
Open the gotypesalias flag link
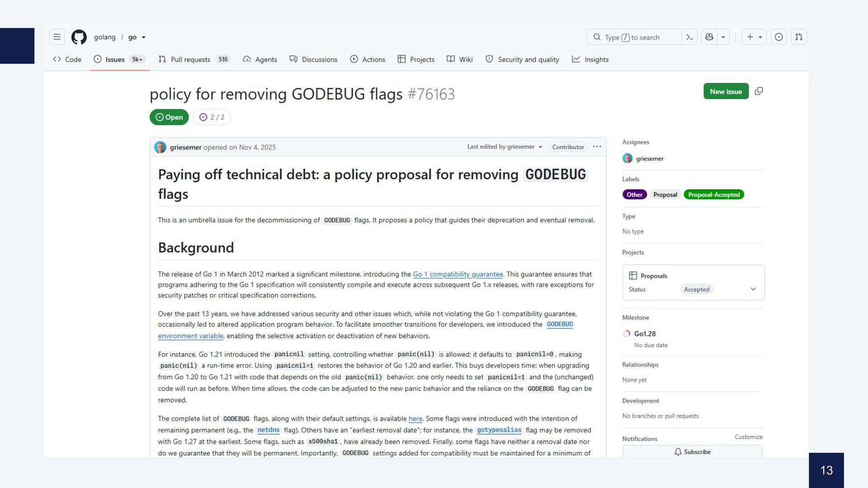click(x=499, y=430)
